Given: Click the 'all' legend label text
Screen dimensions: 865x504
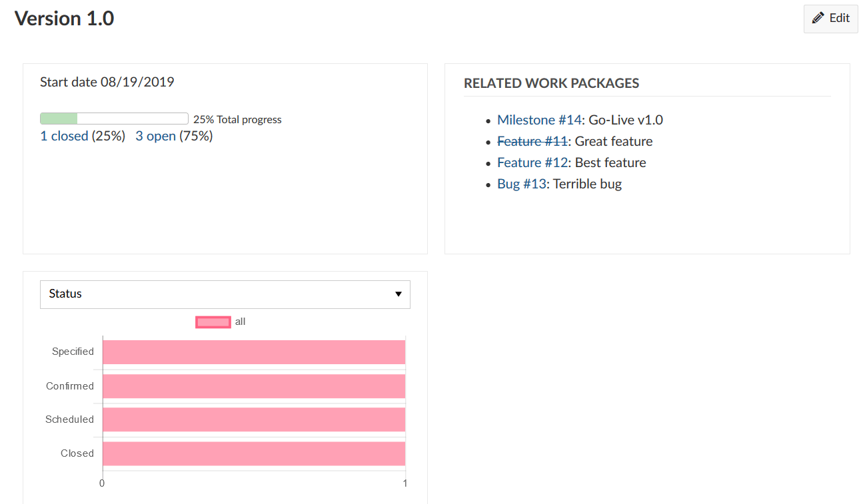Looking at the screenshot, I should pyautogui.click(x=241, y=322).
